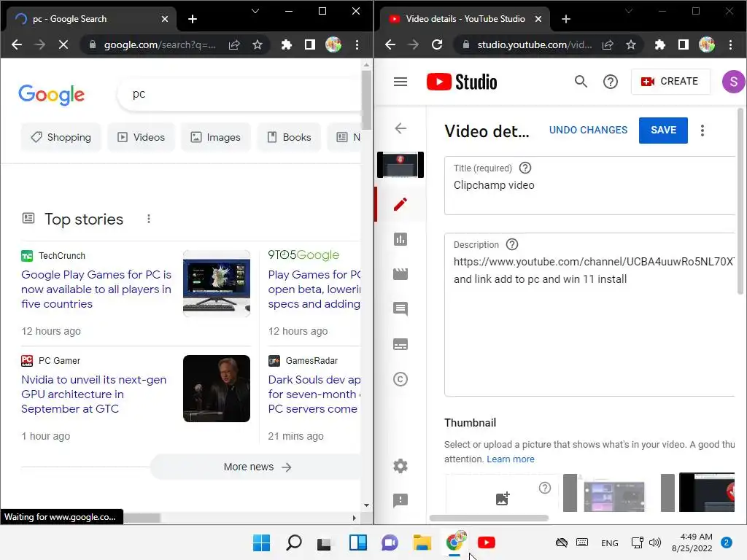Open the Windows Start menu
This screenshot has width=747, height=560.
coord(261,542)
